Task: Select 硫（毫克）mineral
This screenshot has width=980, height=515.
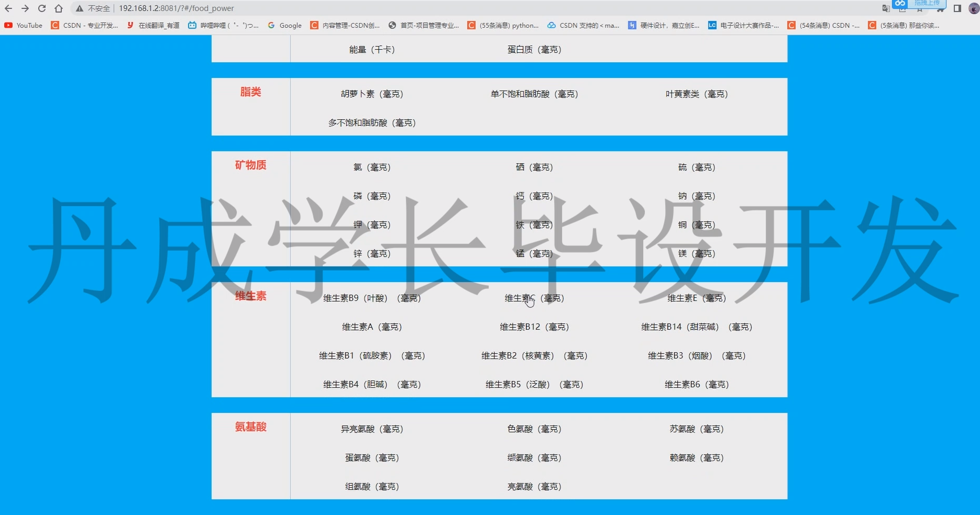Action: pos(697,167)
